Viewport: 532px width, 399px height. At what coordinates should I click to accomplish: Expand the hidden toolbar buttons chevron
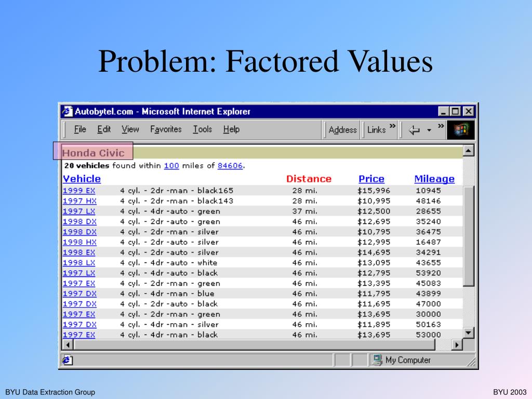[441, 126]
